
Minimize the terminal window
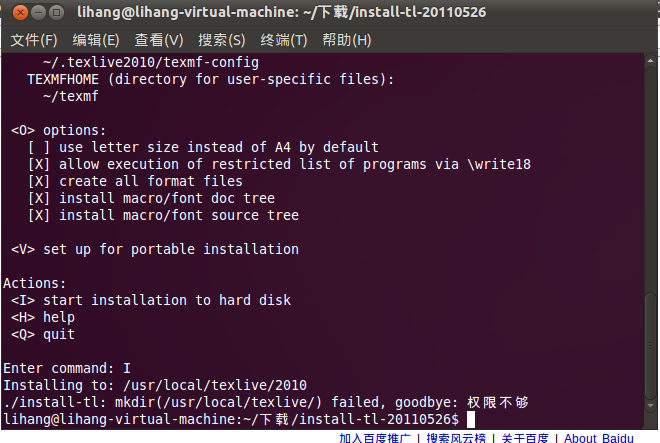coord(38,13)
